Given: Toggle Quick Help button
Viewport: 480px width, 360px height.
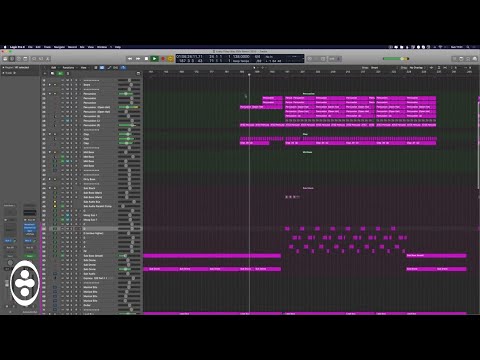Looking at the screenshot, I should 19,59.
